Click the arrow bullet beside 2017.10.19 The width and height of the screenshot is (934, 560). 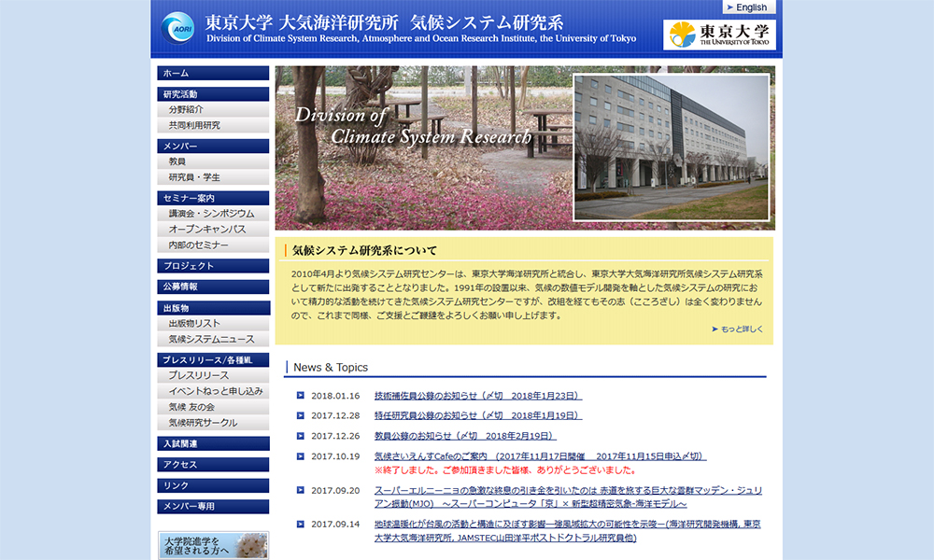tap(300, 455)
